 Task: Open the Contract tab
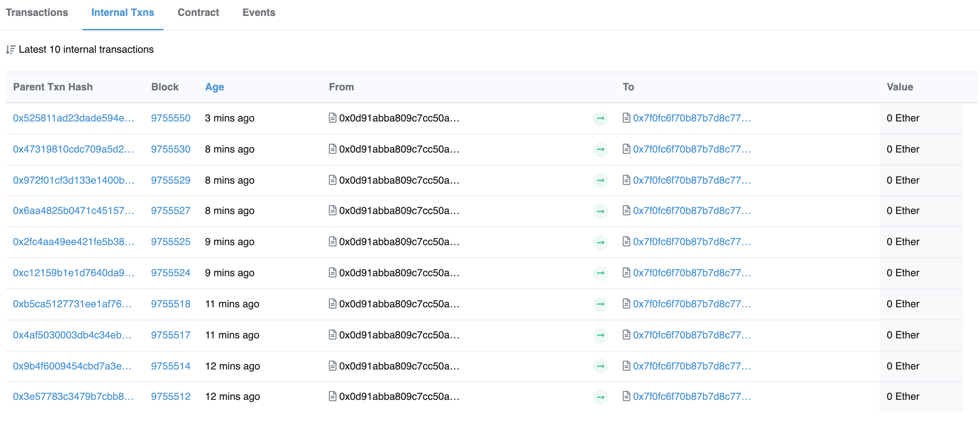click(198, 13)
